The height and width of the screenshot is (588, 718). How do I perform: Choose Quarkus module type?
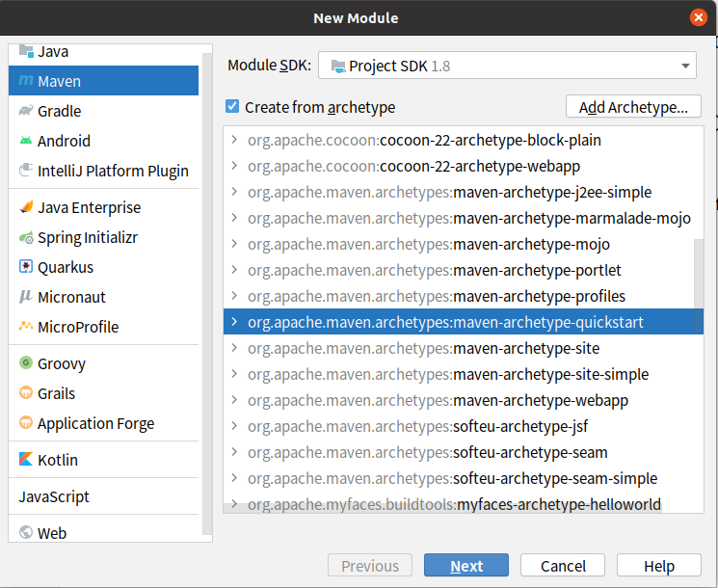[103, 267]
